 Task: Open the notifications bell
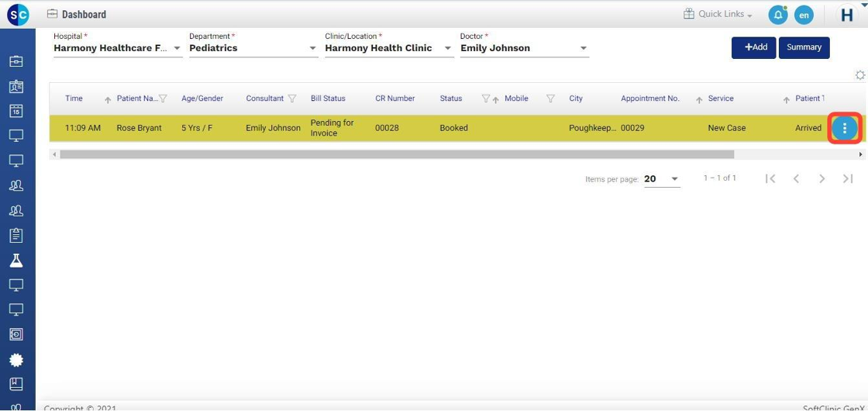777,15
